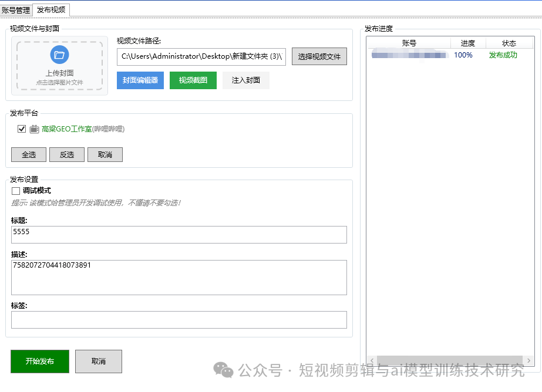The width and height of the screenshot is (542, 392).
Task: Click the 状态 column header in 发布进度
Action: [x=509, y=42]
